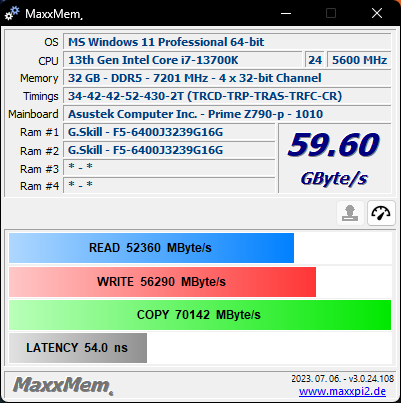Click the 59.60 GByte/s score value
401x403 pixels.
click(334, 145)
